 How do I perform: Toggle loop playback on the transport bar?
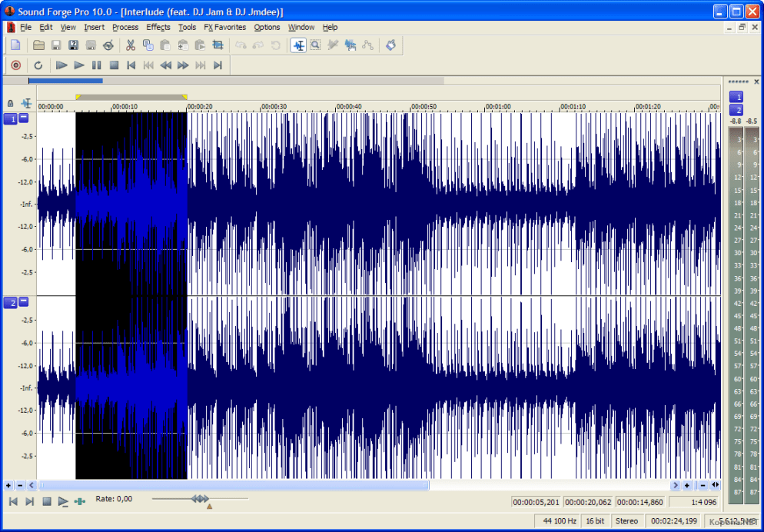pos(38,65)
